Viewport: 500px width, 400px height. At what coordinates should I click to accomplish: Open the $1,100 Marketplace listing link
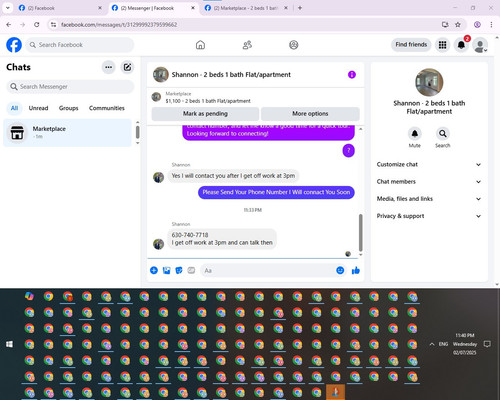click(x=208, y=101)
